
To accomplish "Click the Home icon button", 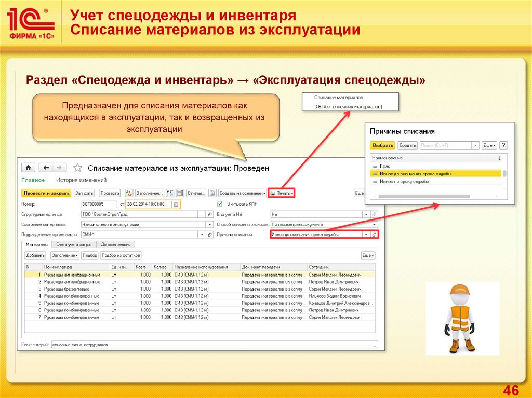I will pyautogui.click(x=28, y=168).
